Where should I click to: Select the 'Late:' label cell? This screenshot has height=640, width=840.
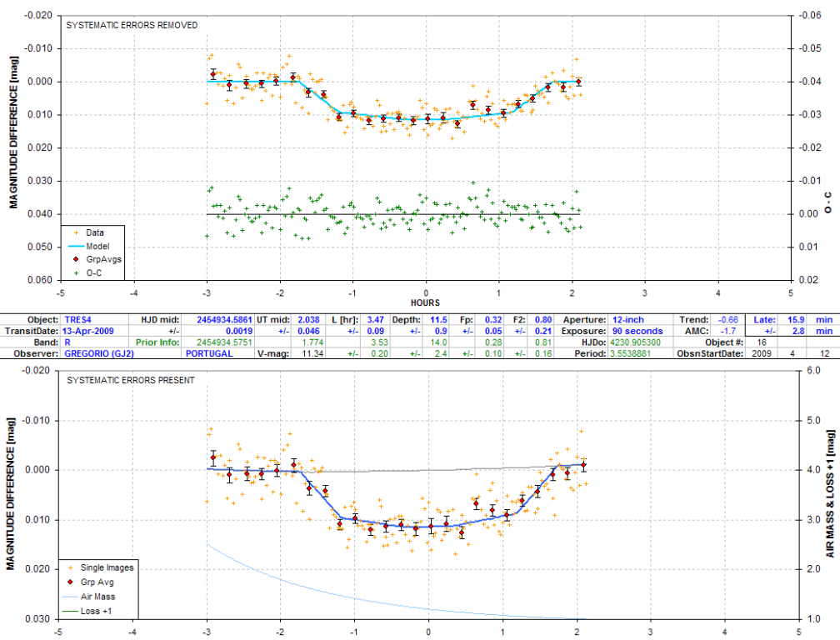[764, 320]
